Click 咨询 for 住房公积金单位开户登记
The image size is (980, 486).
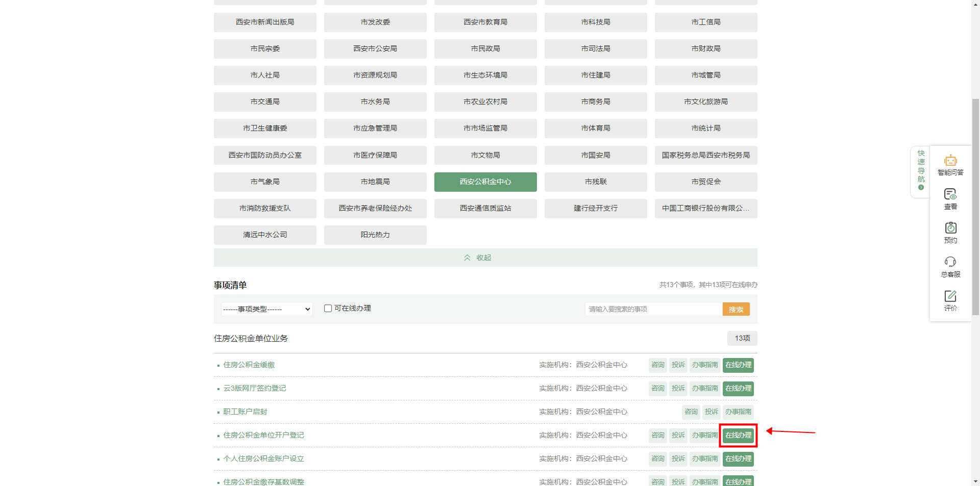click(x=658, y=435)
